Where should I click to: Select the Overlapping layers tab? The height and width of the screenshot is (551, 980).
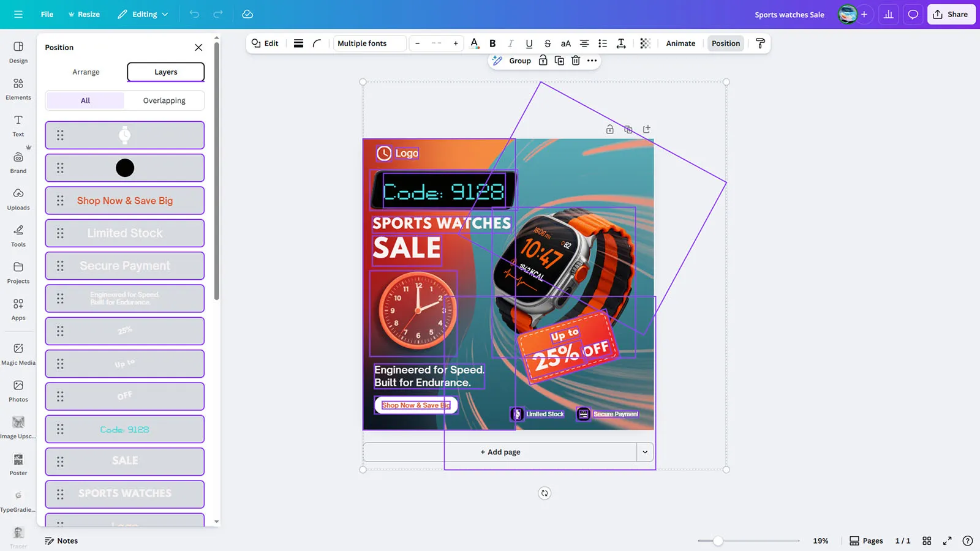164,100
